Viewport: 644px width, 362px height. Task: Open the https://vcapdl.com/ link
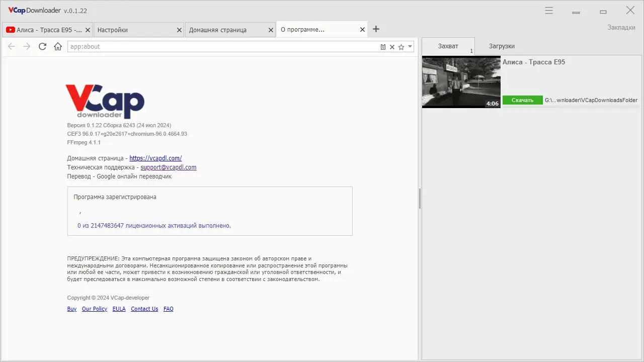(155, 158)
